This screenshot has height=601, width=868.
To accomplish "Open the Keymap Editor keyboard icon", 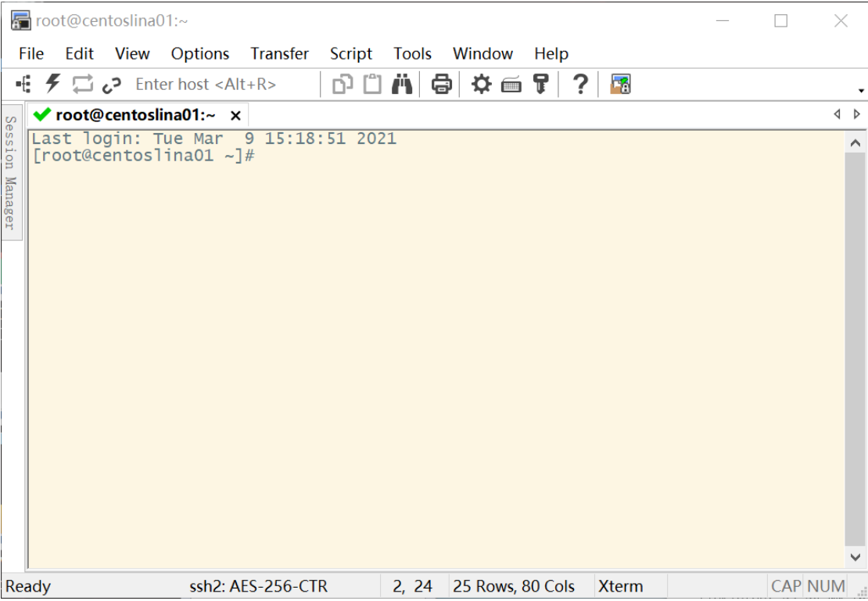I will [511, 85].
